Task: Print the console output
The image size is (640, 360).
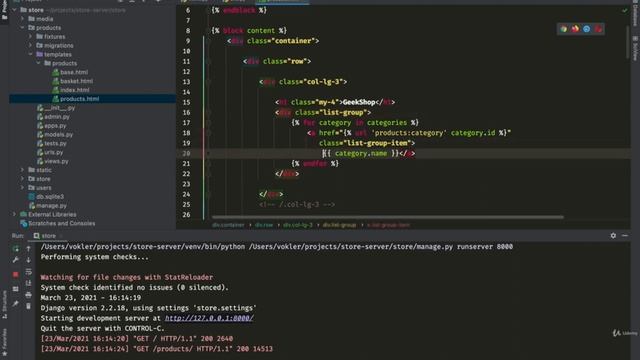Action: point(29,295)
